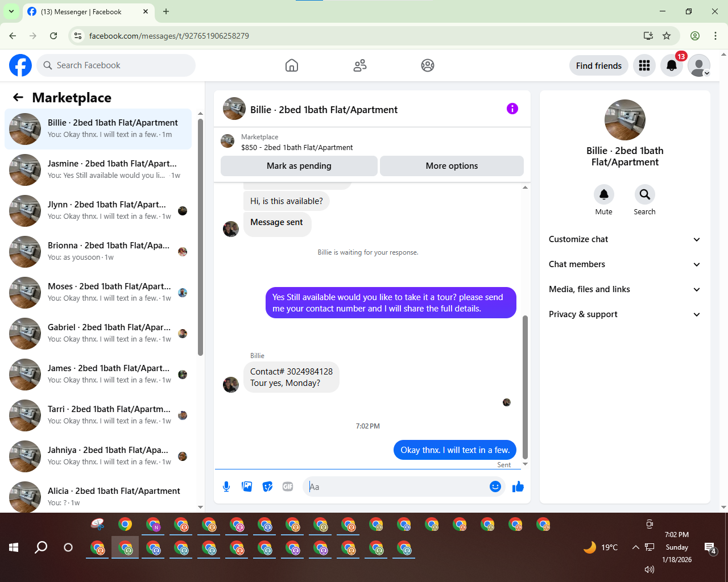Open $850 - 2bed 1bath Flat/Apartment listing link
This screenshot has height=582, width=728.
pos(297,147)
